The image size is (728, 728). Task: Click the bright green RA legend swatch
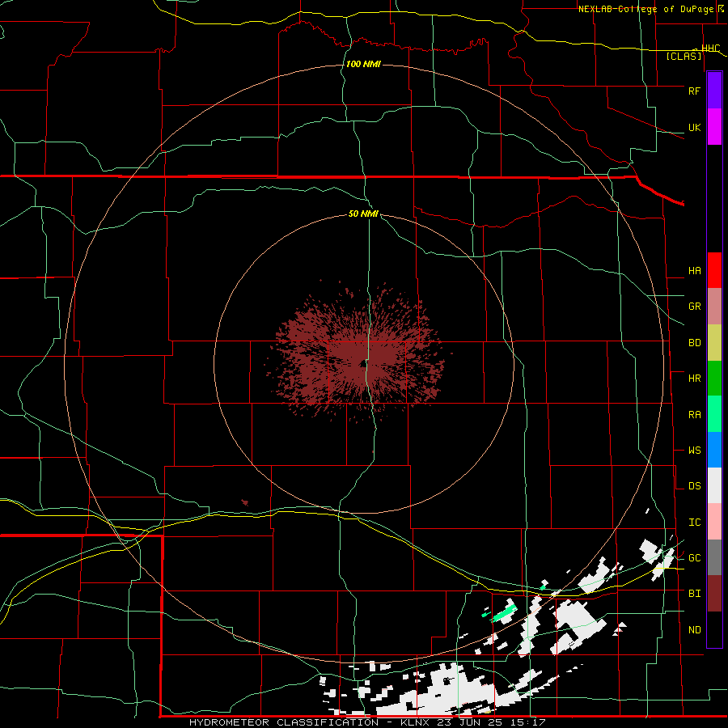714,414
